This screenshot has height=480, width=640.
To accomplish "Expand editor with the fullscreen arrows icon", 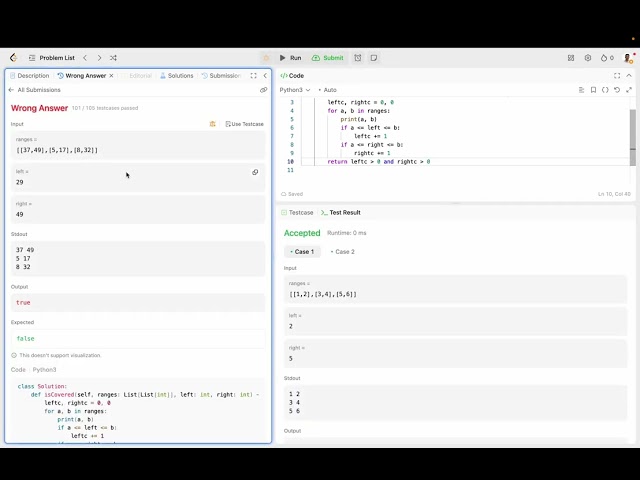I will pyautogui.click(x=629, y=90).
